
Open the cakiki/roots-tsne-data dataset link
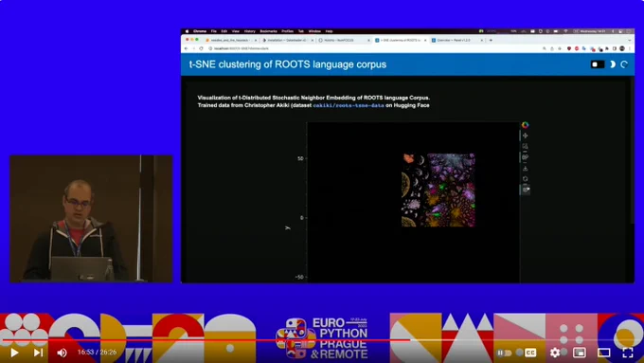349,105
